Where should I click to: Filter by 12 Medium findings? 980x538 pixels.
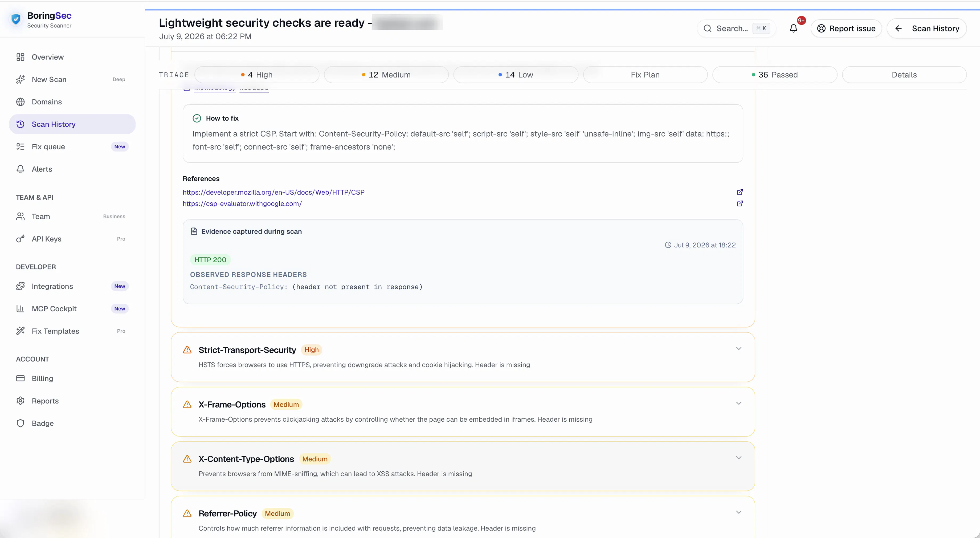(386, 75)
